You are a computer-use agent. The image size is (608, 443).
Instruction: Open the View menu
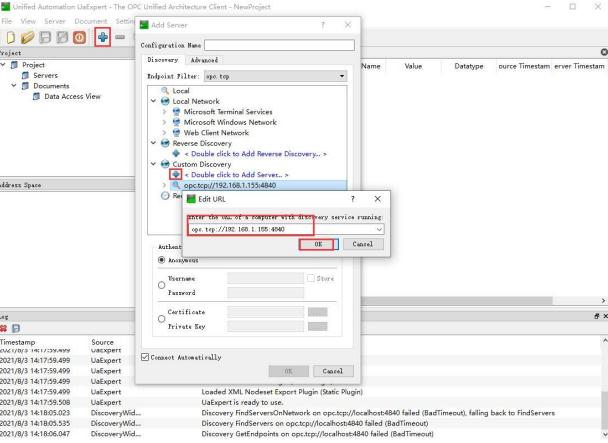point(28,21)
